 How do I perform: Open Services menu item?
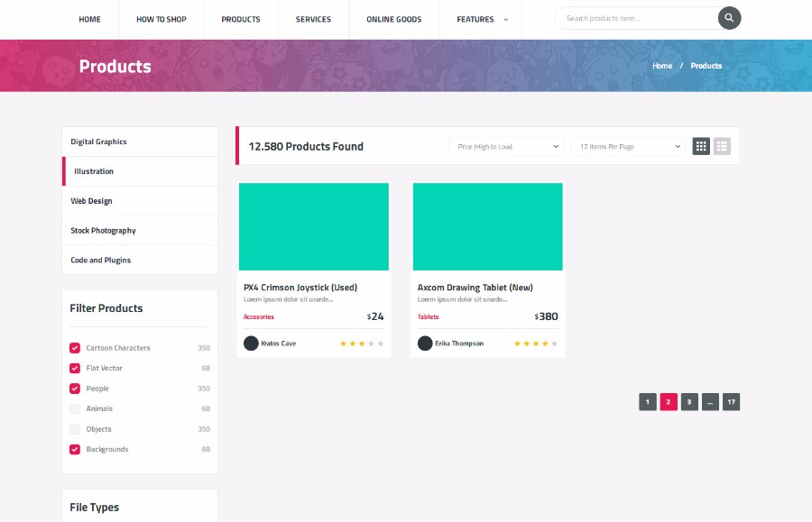313,19
